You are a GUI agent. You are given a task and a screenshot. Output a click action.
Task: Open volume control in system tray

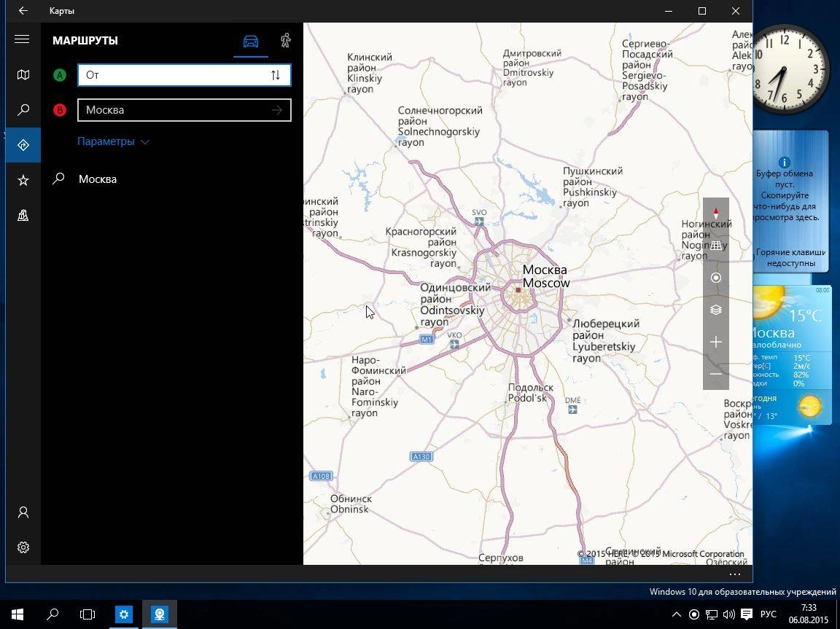pos(728,614)
